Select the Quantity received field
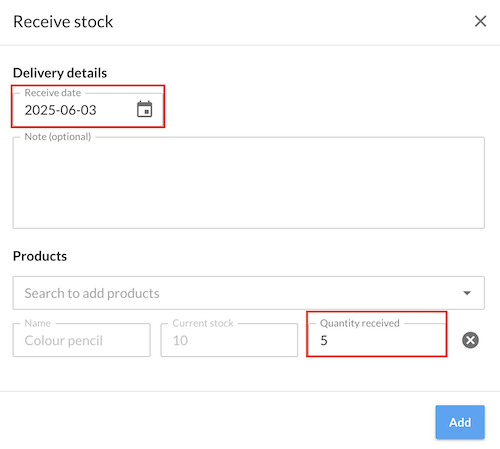 pyautogui.click(x=377, y=340)
